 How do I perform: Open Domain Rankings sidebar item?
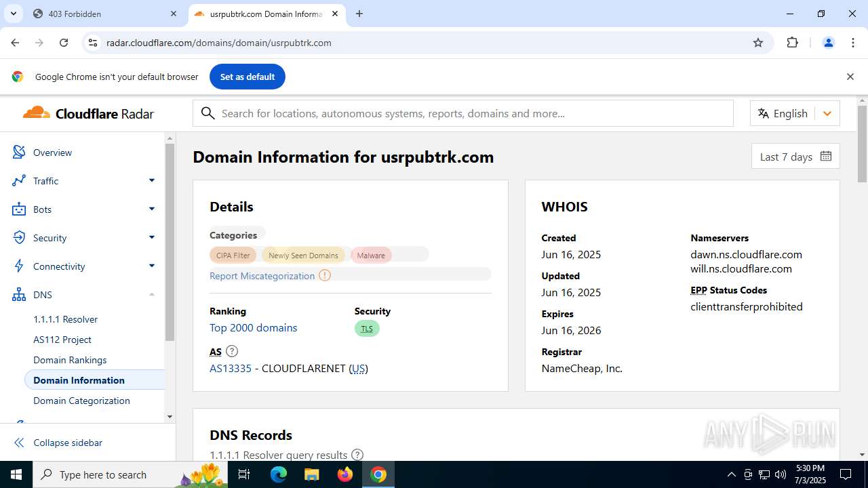(70, 360)
